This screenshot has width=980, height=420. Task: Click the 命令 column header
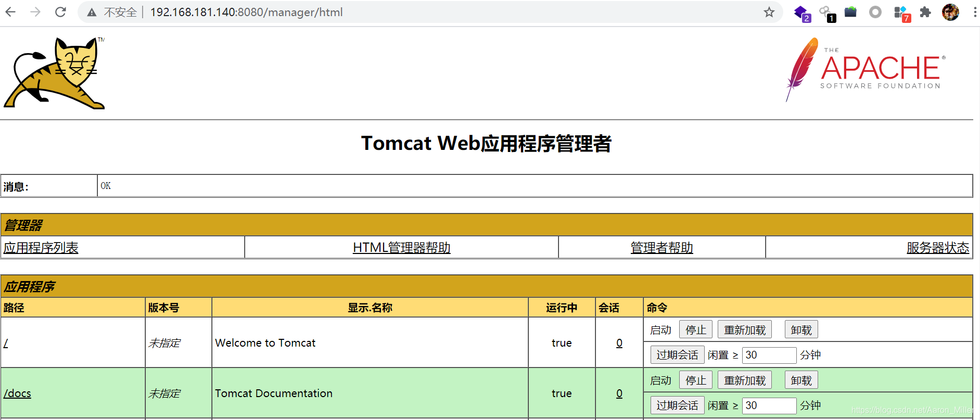[x=657, y=308]
